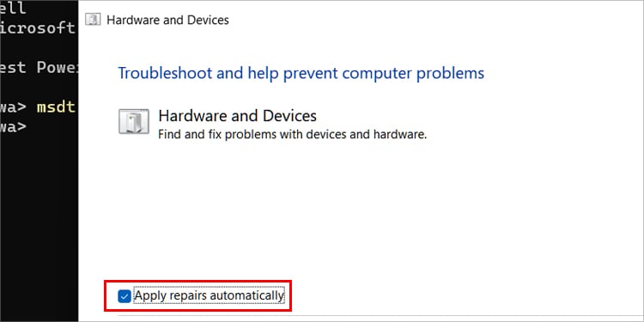Toggle the Apply repairs automatically checkbox
The height and width of the screenshot is (322, 644).
124,295
